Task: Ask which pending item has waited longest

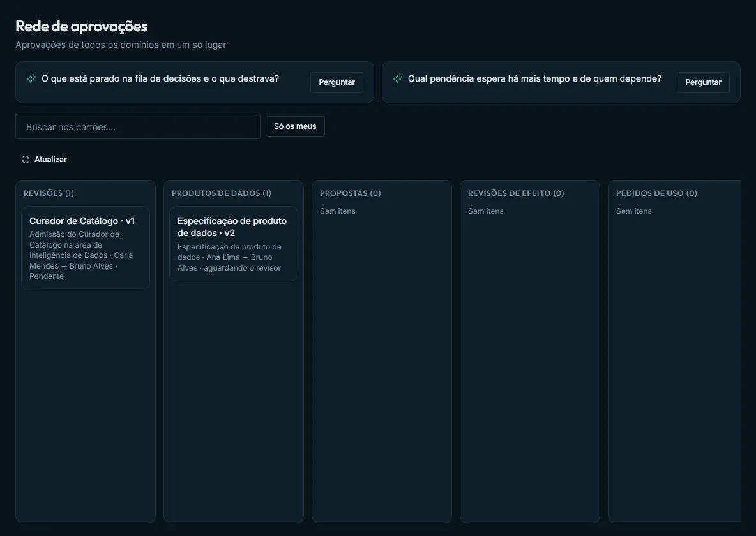Action: coord(703,82)
